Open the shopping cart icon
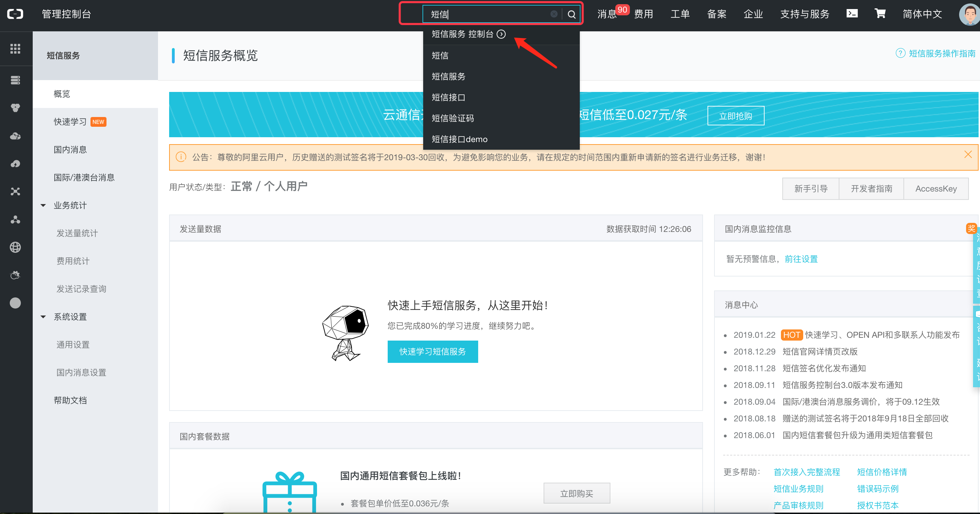The height and width of the screenshot is (514, 980). (880, 14)
